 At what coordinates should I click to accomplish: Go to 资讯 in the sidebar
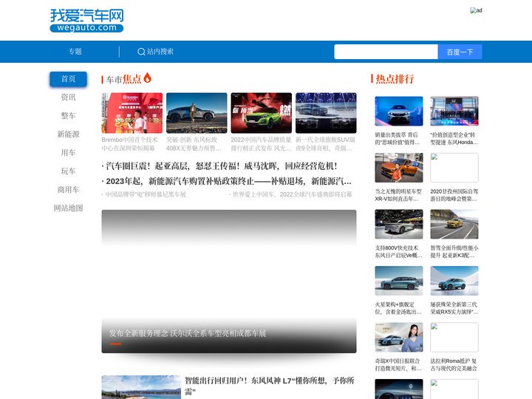pos(68,98)
